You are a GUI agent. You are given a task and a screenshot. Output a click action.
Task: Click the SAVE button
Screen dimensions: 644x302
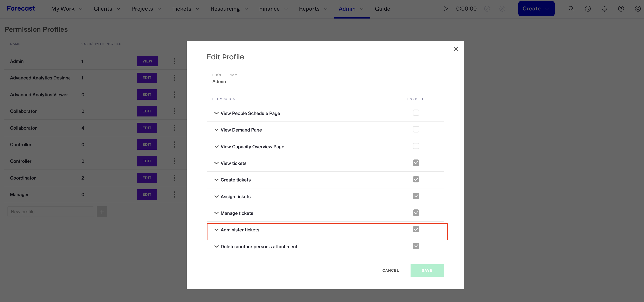click(x=427, y=270)
